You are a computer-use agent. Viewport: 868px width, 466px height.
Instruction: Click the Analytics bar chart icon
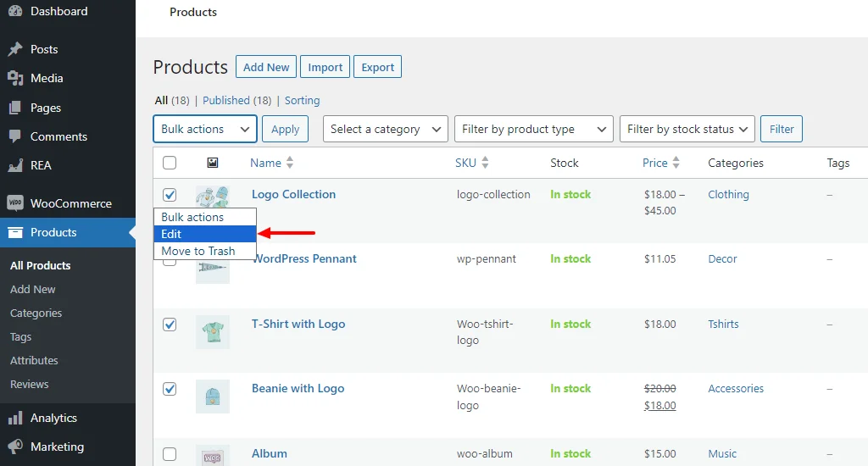coord(15,418)
